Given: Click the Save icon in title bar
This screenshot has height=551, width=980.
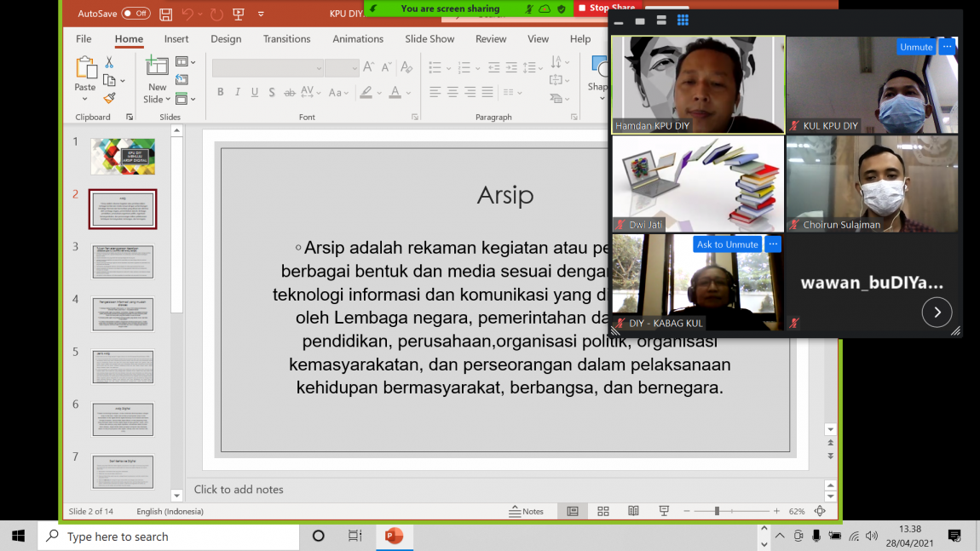Looking at the screenshot, I should tap(165, 14).
